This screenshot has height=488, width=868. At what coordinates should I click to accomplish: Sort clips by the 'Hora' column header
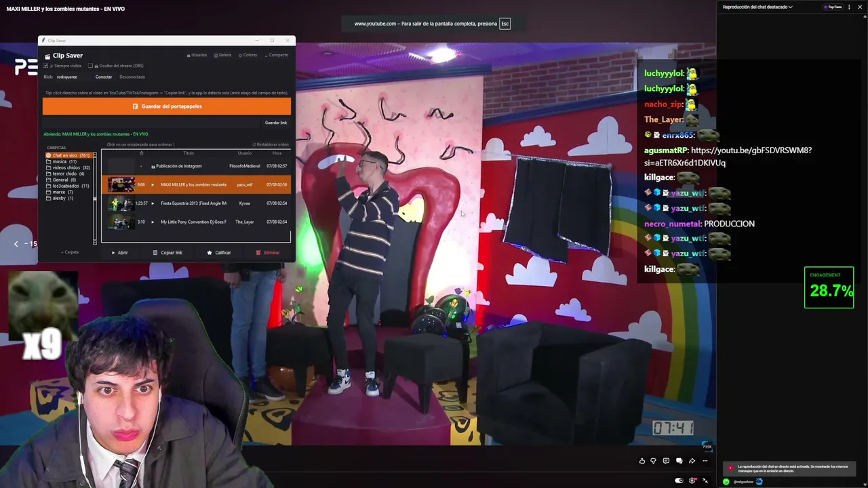[277, 153]
